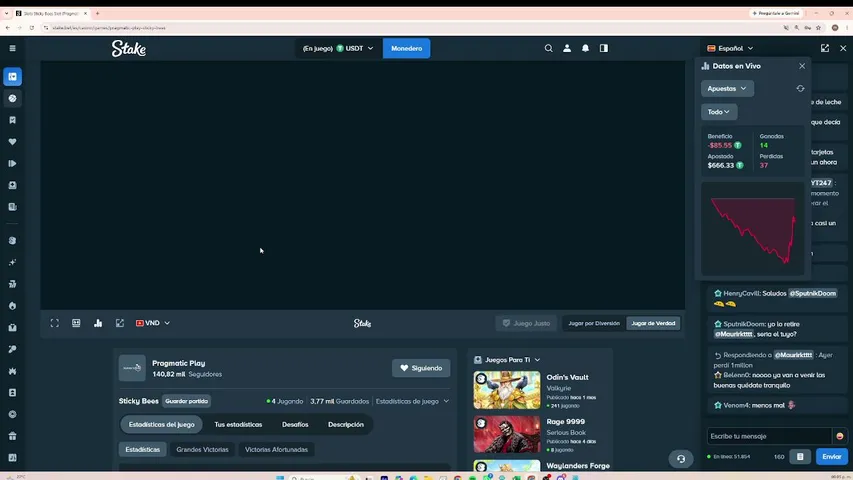Open the Rage 9999 game thumbnail
This screenshot has height=480, width=853.
507,434
